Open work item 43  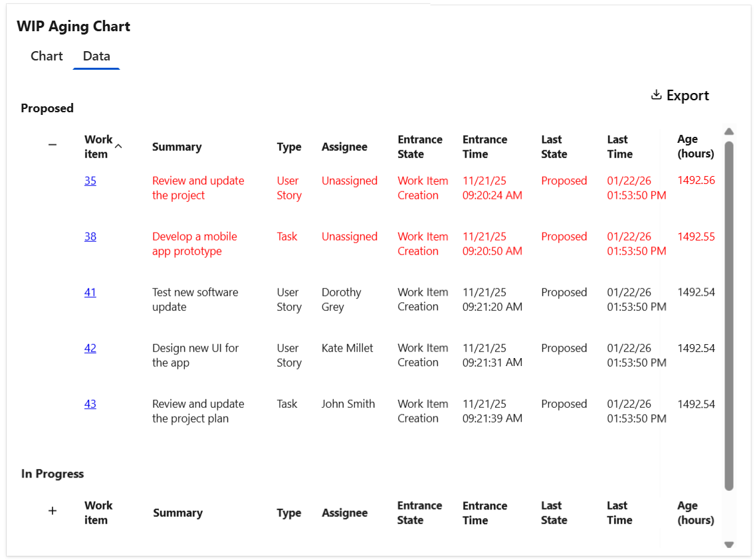90,403
